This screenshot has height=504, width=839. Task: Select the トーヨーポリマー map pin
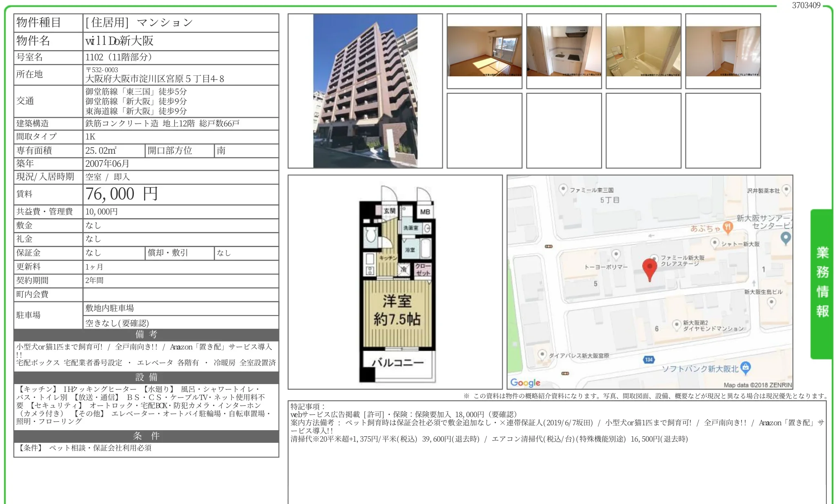(616, 254)
